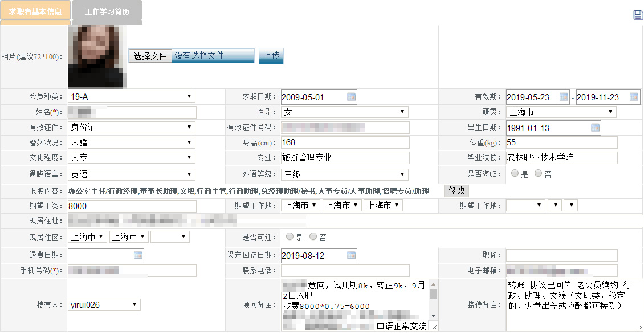Open empty third 现居住区 dropdown
Image resolution: width=644 pixels, height=334 pixels.
click(170, 237)
